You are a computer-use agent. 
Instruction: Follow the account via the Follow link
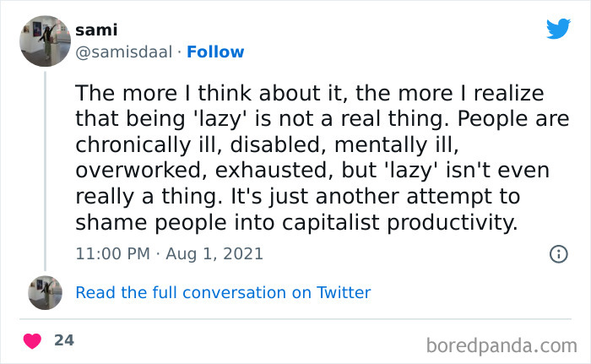tap(215, 52)
